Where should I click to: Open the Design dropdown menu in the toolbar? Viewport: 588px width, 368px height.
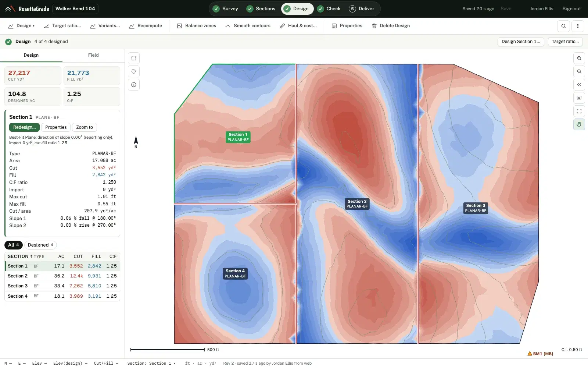tap(21, 26)
